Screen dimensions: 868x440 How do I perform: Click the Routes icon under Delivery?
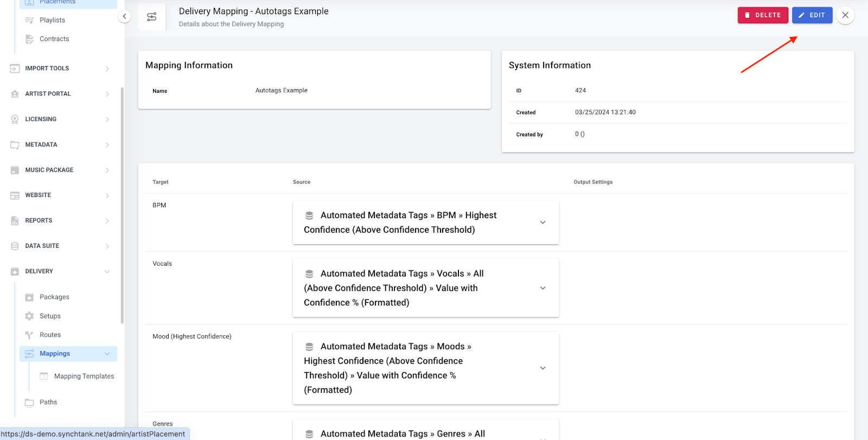point(29,335)
